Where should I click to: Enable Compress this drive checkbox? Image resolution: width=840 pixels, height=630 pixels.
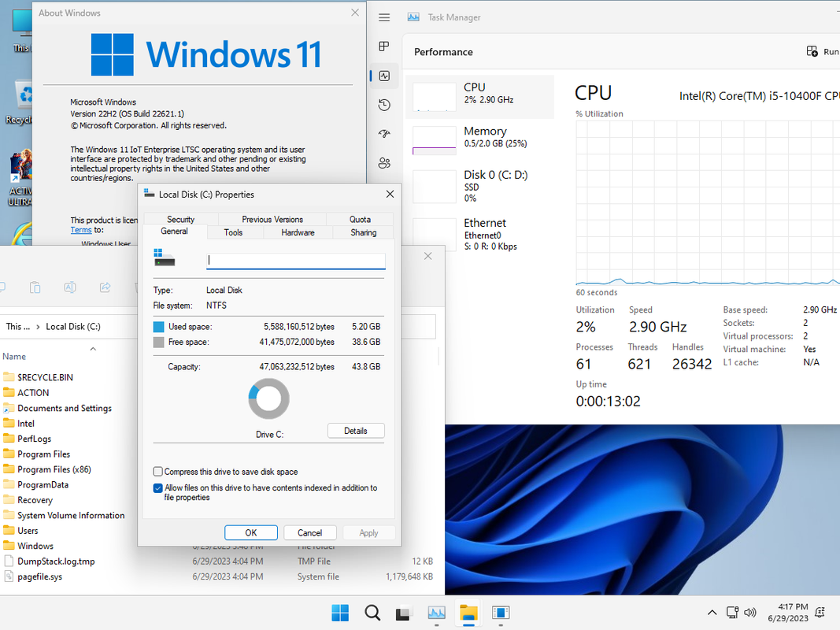pyautogui.click(x=158, y=472)
